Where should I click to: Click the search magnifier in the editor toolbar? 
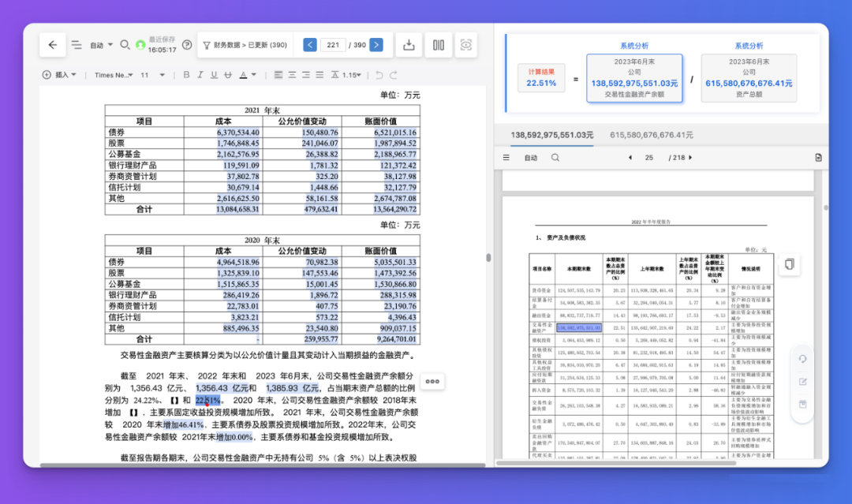pyautogui.click(x=125, y=44)
